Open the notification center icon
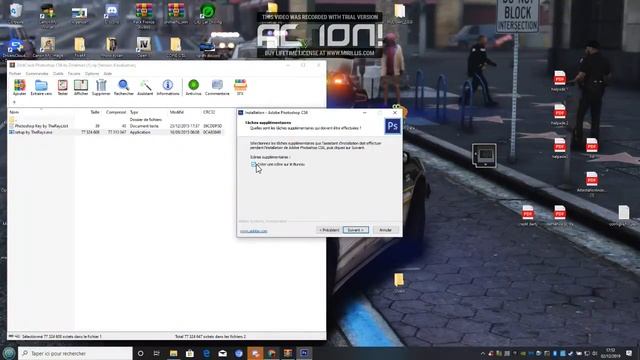Viewport: 640px width, 360px height. pyautogui.click(x=629, y=353)
